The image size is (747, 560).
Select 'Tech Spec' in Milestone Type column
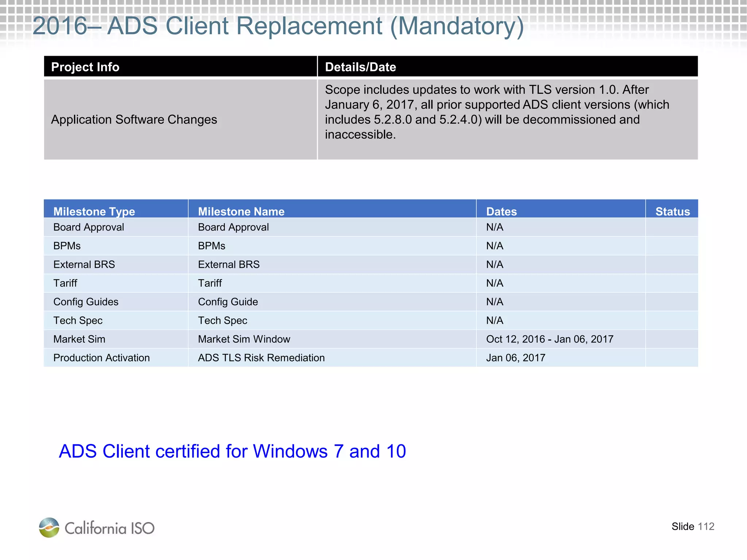coord(78,320)
